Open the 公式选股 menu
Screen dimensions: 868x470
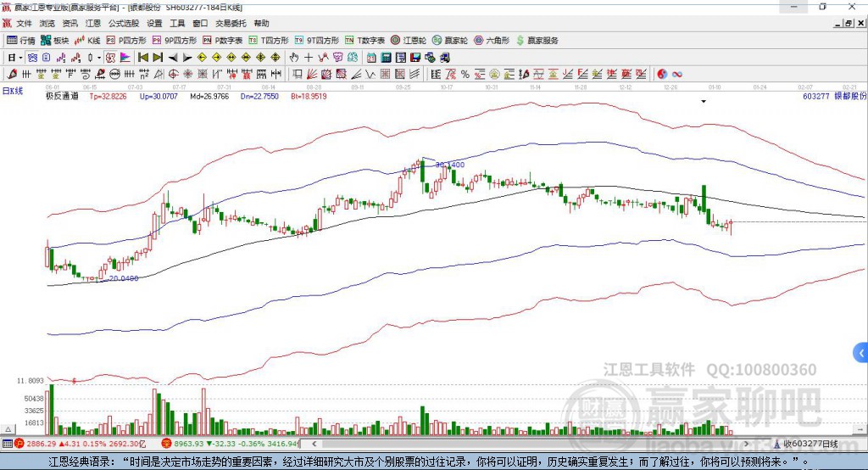pyautogui.click(x=124, y=23)
